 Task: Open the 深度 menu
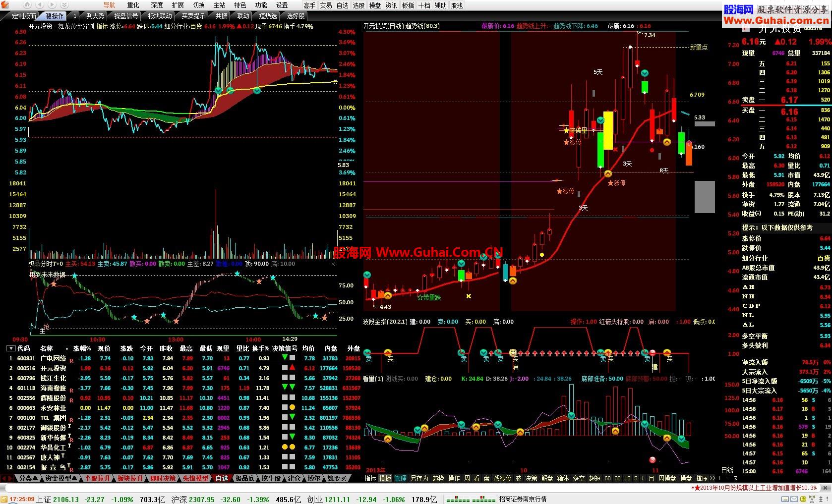[157, 5]
